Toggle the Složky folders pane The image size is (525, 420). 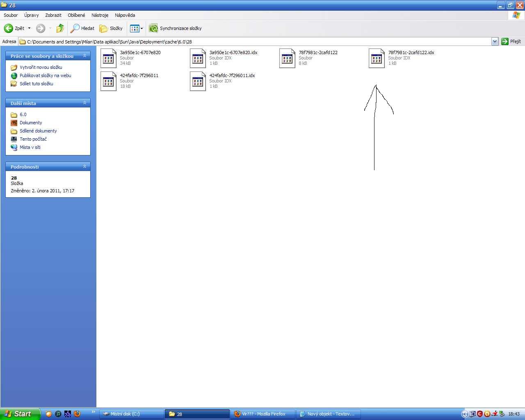coord(111,28)
